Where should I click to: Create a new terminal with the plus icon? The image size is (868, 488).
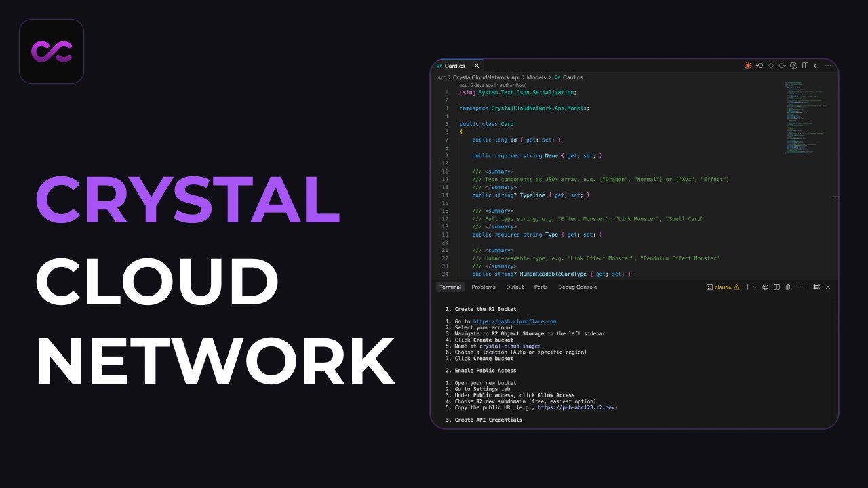click(x=748, y=287)
